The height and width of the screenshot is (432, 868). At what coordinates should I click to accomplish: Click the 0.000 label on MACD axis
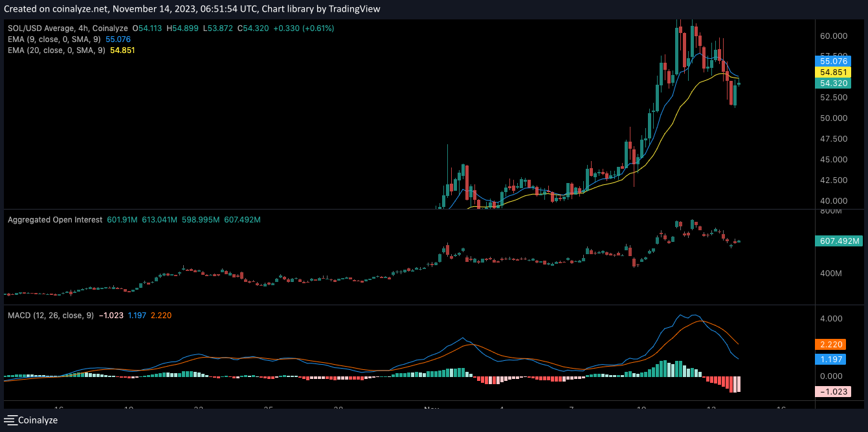point(832,376)
